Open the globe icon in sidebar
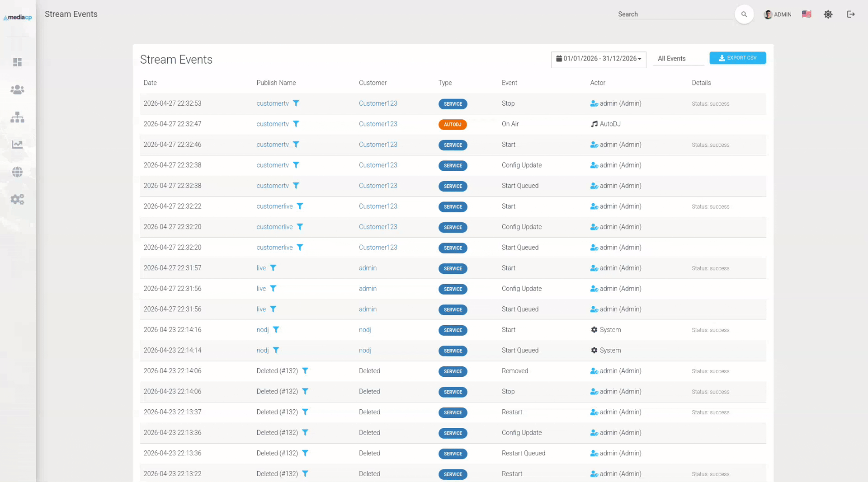 (17, 172)
